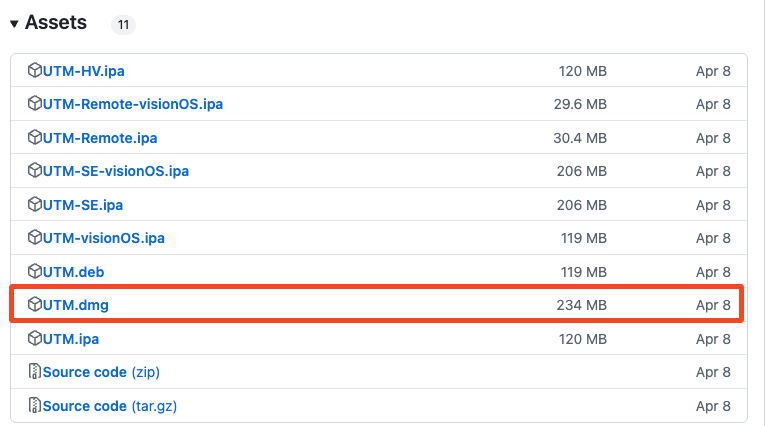
Task: Select the UTM-SE.ipa asset link
Action: coord(83,205)
